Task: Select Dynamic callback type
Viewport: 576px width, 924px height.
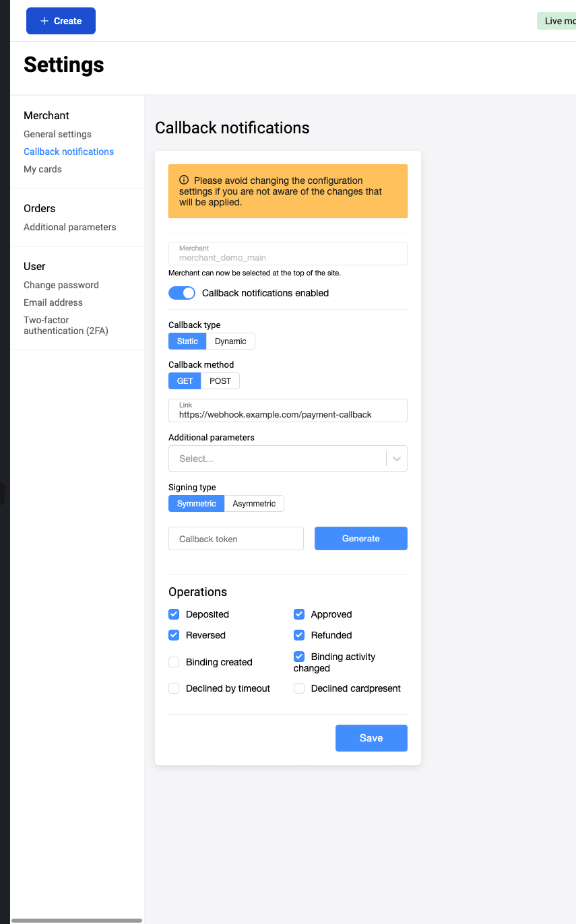Action: pyautogui.click(x=230, y=341)
